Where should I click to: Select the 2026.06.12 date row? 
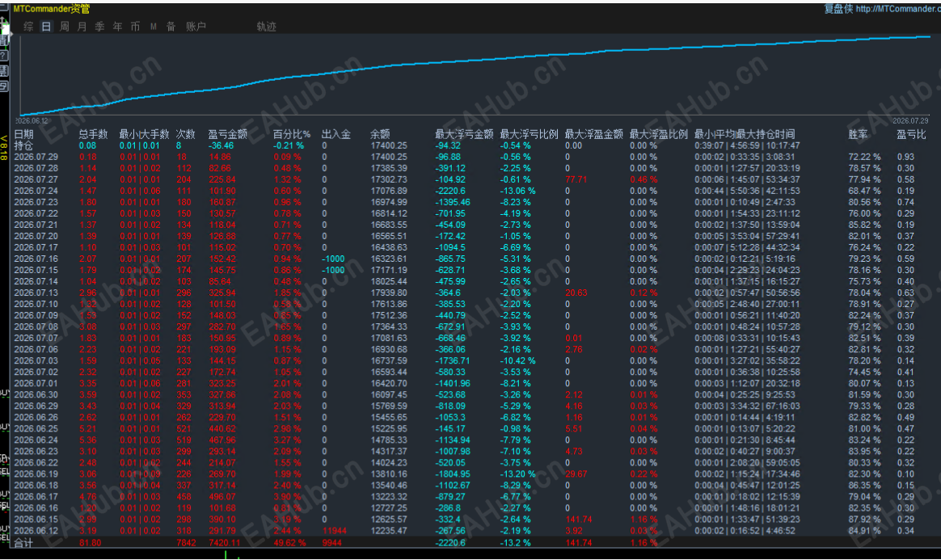click(x=36, y=531)
